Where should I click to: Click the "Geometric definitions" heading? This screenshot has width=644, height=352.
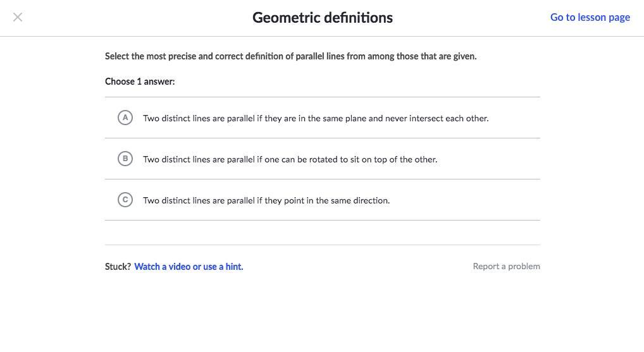click(323, 18)
